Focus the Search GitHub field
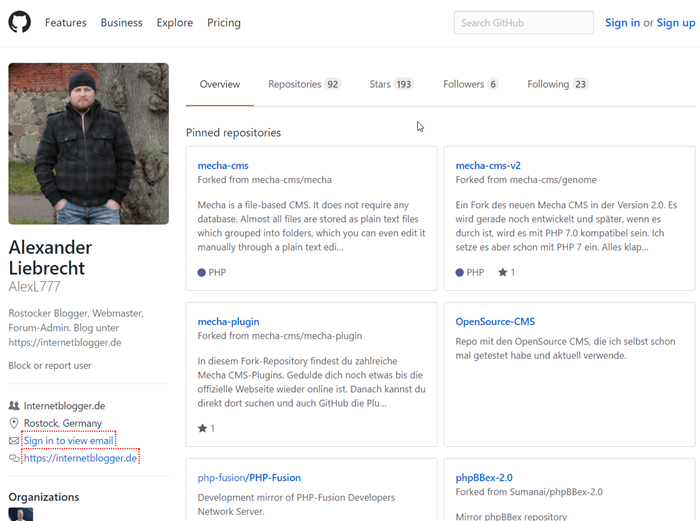This screenshot has width=700, height=521. [x=524, y=22]
